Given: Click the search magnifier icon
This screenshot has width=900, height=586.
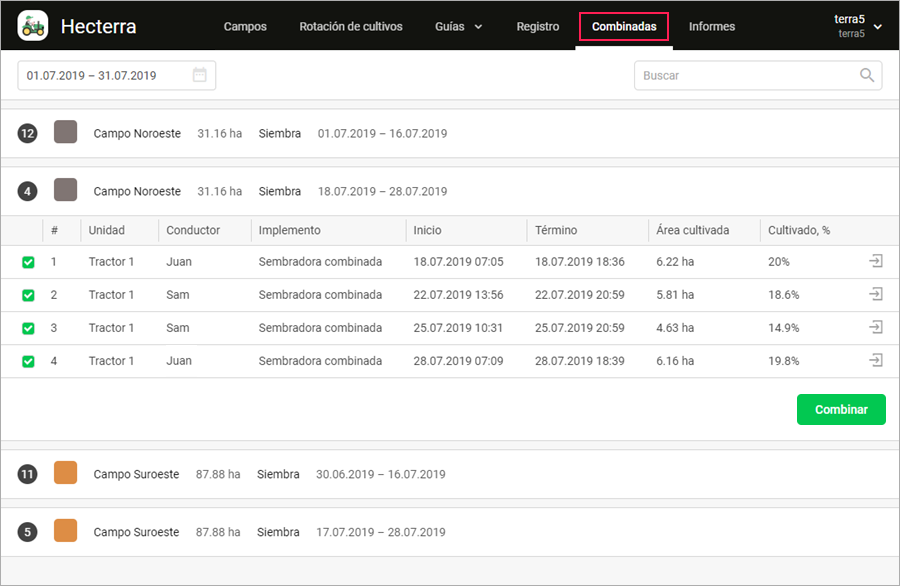Looking at the screenshot, I should [x=867, y=75].
